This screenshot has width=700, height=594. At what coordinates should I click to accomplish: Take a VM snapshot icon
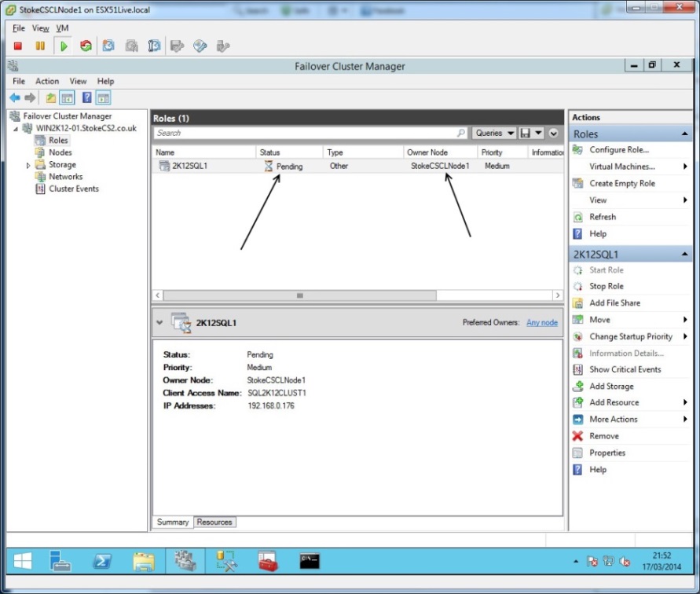[x=108, y=46]
